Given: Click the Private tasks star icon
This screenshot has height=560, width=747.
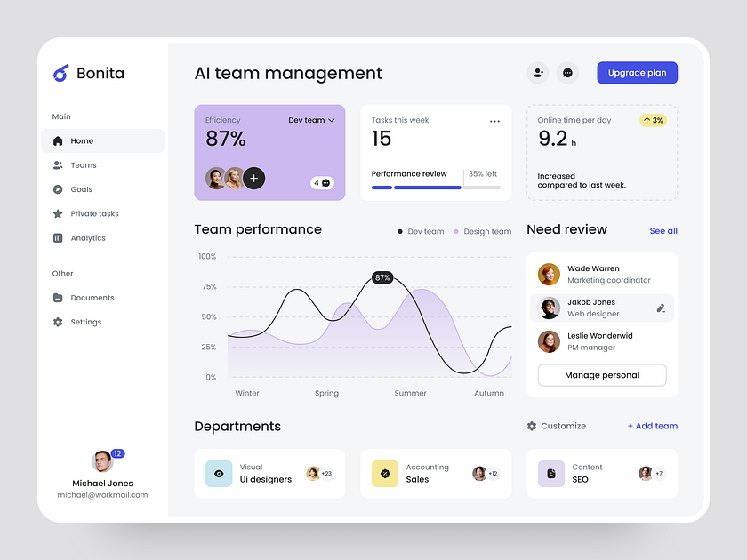Looking at the screenshot, I should click(57, 213).
